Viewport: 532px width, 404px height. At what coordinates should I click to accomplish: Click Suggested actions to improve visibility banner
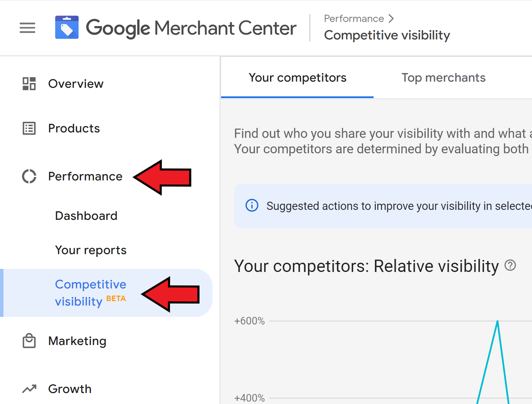(x=383, y=206)
